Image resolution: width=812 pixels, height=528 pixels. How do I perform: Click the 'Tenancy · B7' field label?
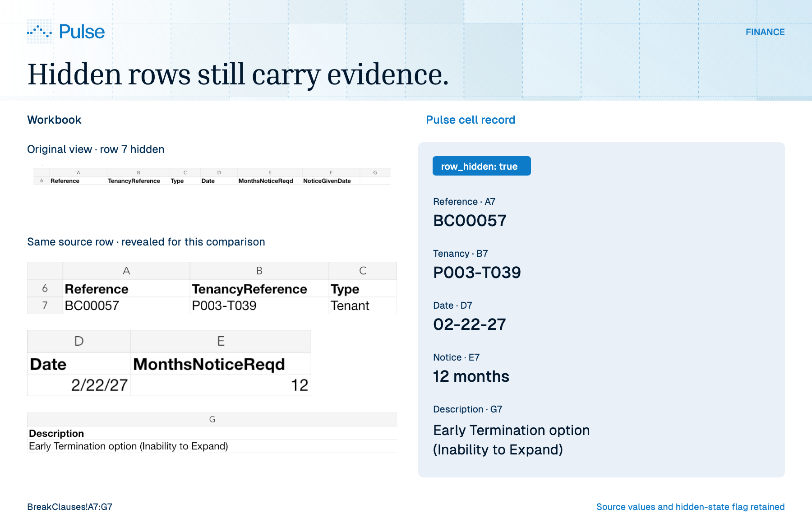point(460,254)
